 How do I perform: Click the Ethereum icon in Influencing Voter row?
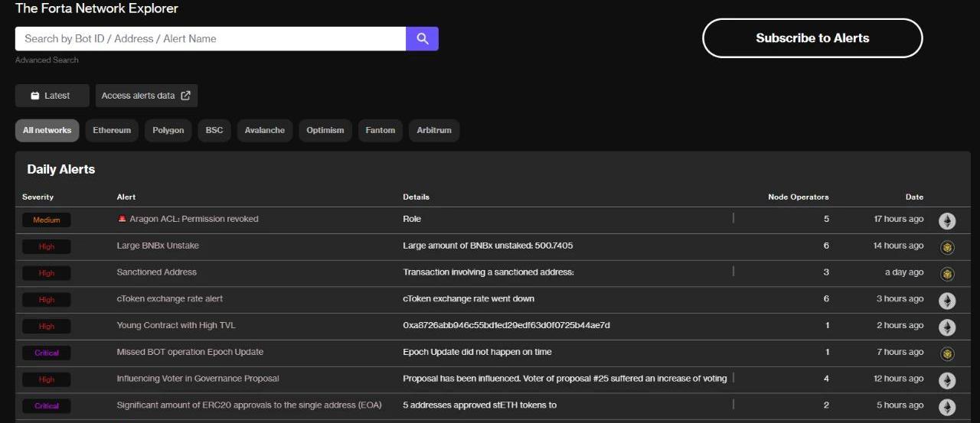[947, 380]
